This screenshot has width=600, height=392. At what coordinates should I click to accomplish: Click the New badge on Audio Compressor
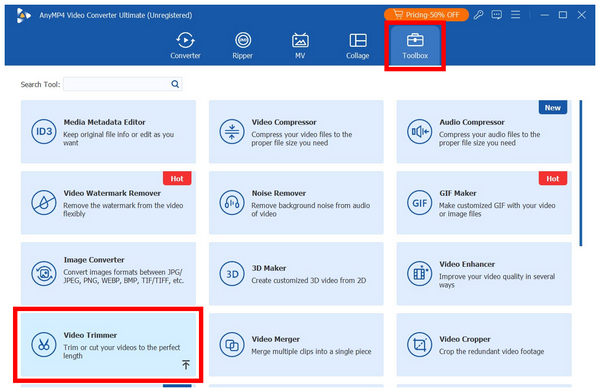point(553,108)
